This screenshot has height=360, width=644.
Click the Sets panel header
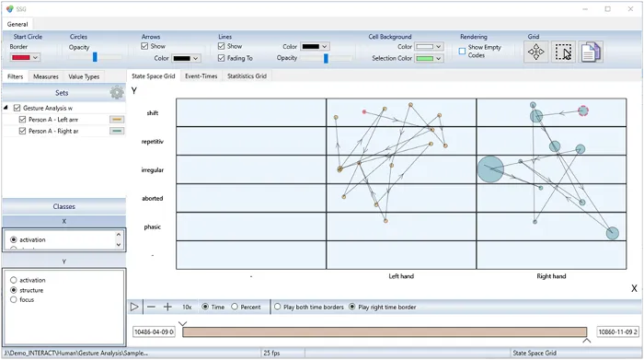point(62,93)
